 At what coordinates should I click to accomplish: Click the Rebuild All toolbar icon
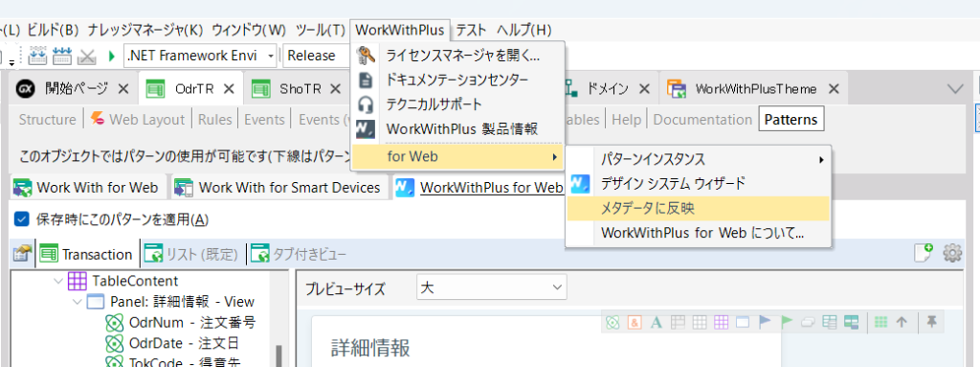(x=62, y=56)
